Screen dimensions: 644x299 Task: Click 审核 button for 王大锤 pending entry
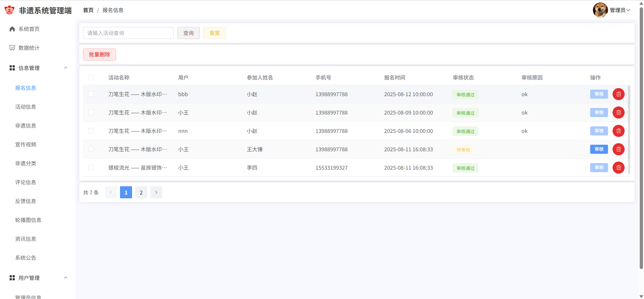pos(599,149)
